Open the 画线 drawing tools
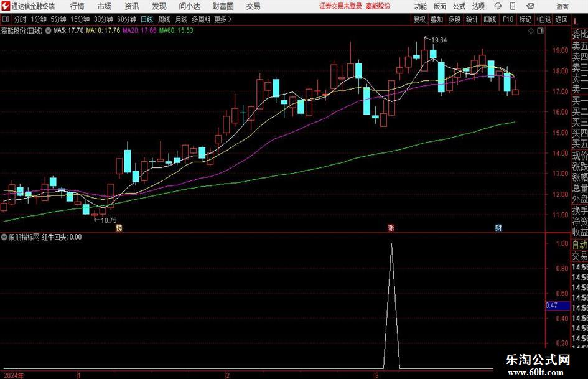The height and width of the screenshot is (379, 588). 490,19
